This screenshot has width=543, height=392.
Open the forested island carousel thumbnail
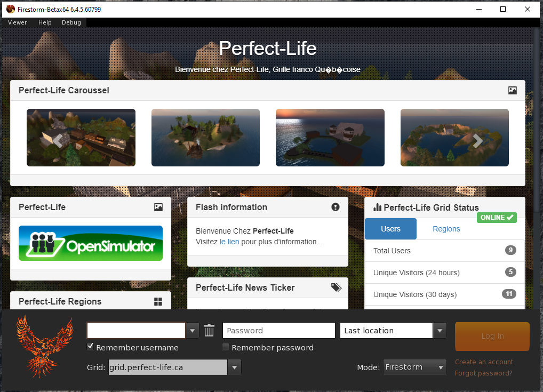[205, 138]
